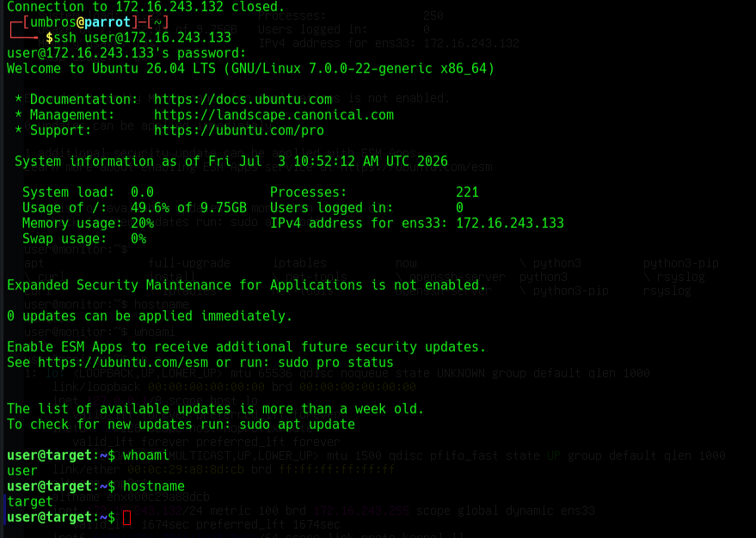Click the 'target' hostname output line

click(30, 501)
